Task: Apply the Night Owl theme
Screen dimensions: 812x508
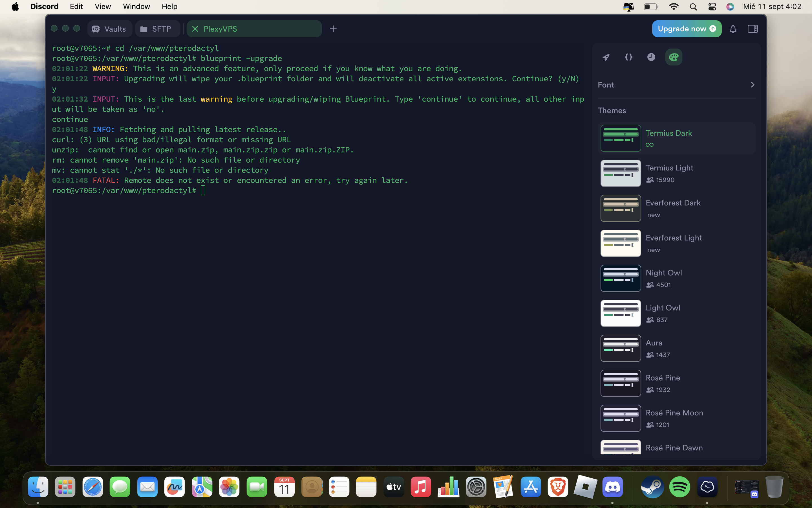Action: click(676, 278)
